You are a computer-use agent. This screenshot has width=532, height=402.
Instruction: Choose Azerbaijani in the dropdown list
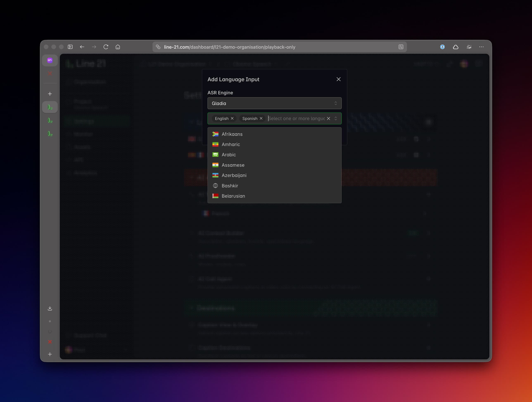pos(234,175)
